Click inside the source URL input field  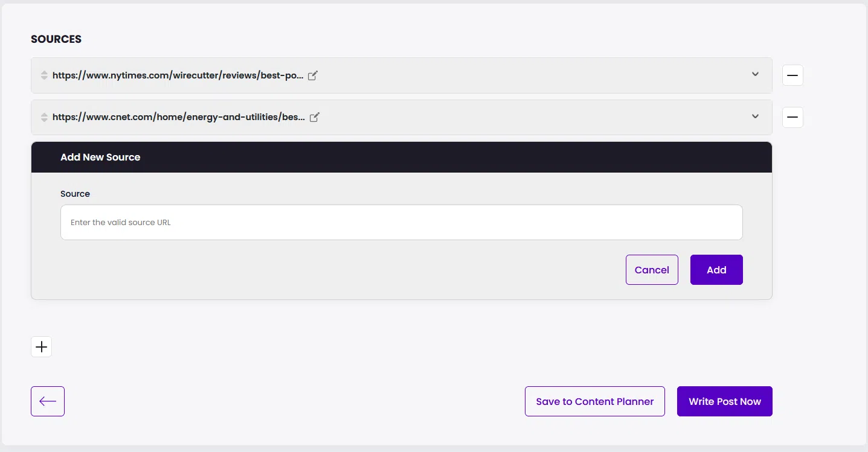click(401, 223)
